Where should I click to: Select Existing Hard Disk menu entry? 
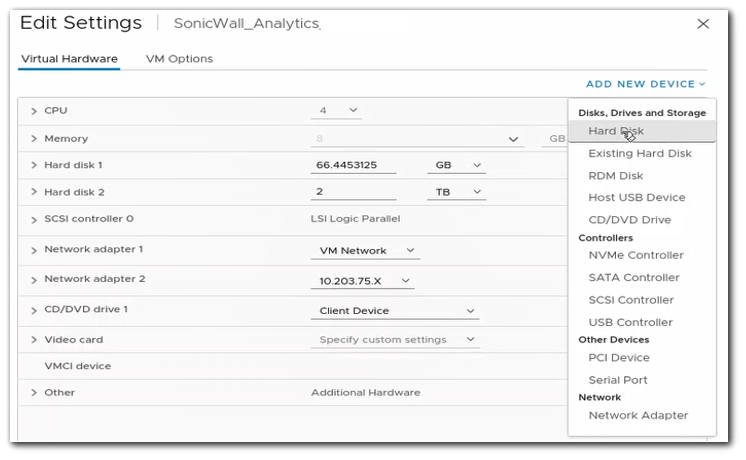640,154
